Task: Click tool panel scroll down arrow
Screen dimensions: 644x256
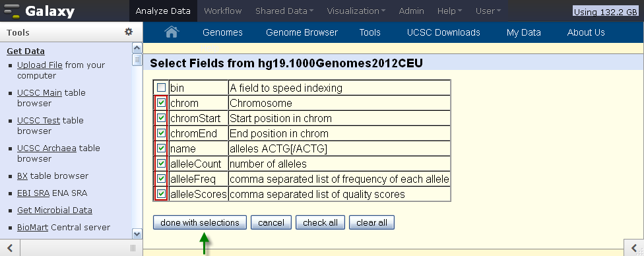Action: coord(137,234)
